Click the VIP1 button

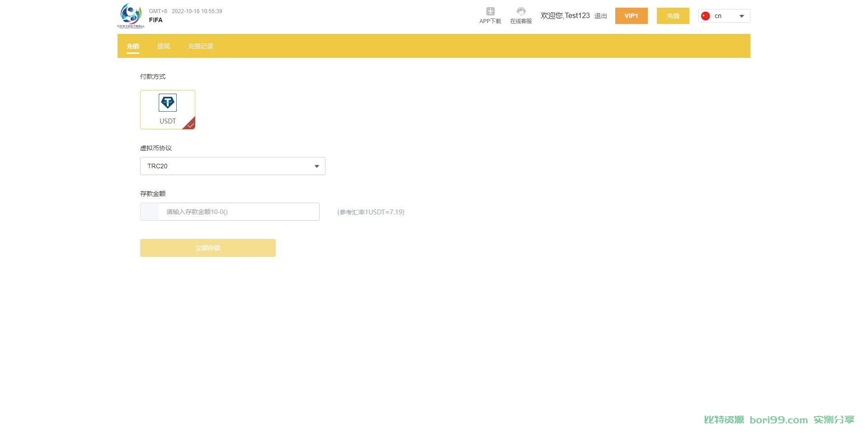[632, 16]
